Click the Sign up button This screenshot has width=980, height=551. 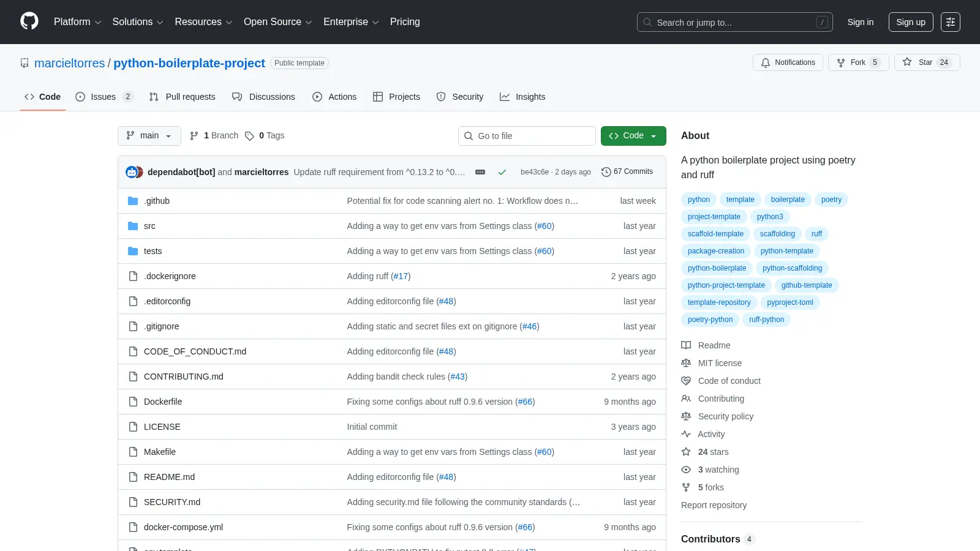[911, 22]
